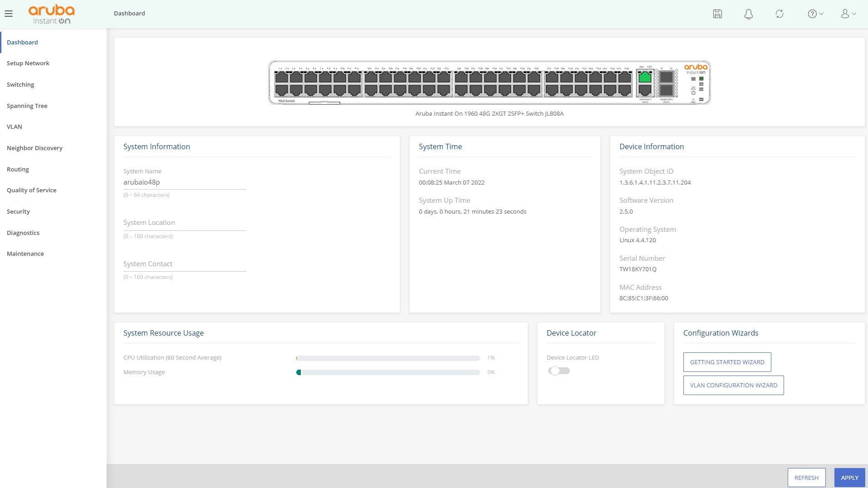Open the Switching menu section
Image resolution: width=868 pixels, height=488 pixels.
20,84
